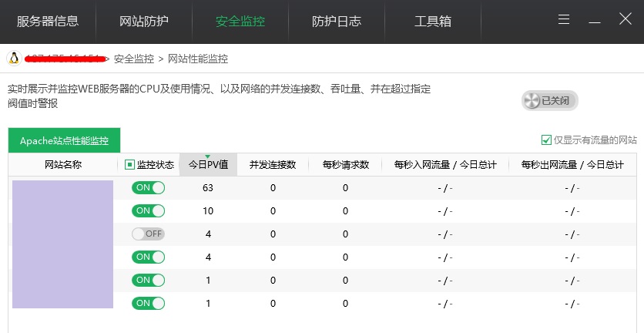Viewport: 644px width, 333px height.
Task: Select the Apache站点性能监控 button
Action: pyautogui.click(x=65, y=140)
